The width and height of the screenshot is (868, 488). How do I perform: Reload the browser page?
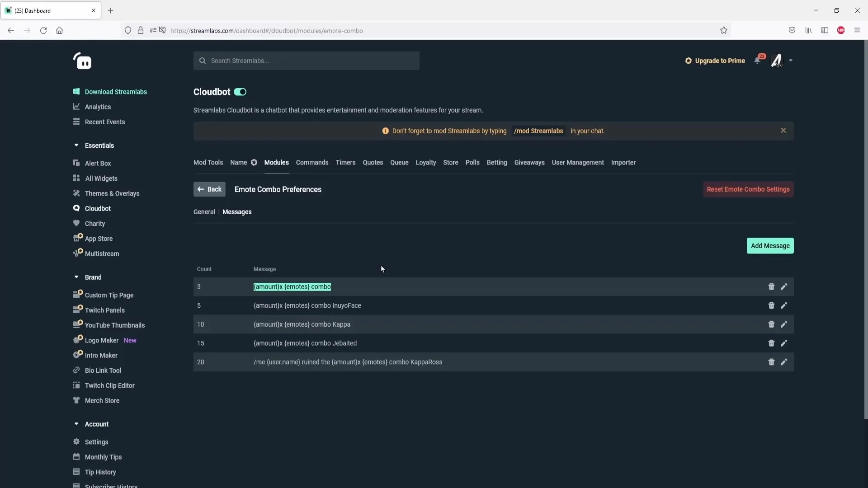[43, 30]
